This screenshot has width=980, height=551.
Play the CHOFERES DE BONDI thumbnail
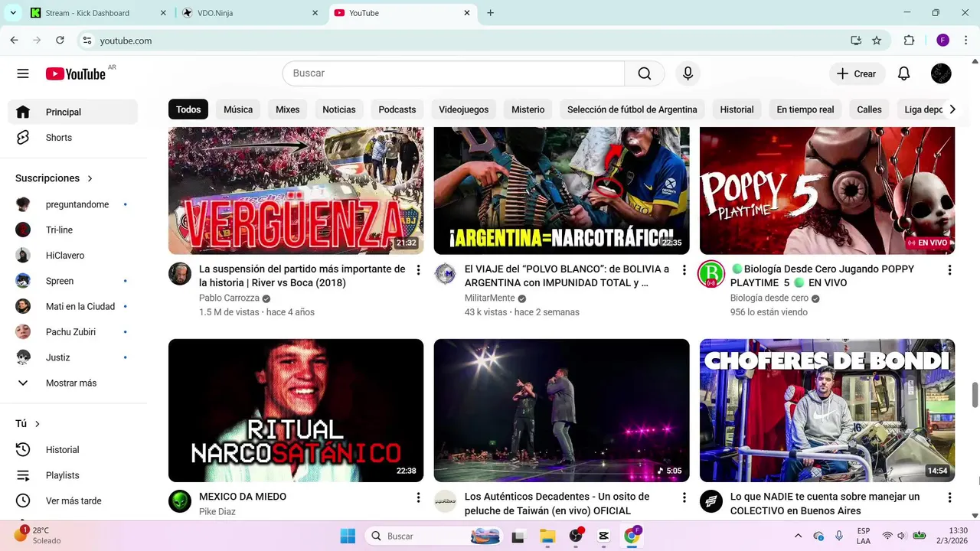(x=827, y=410)
